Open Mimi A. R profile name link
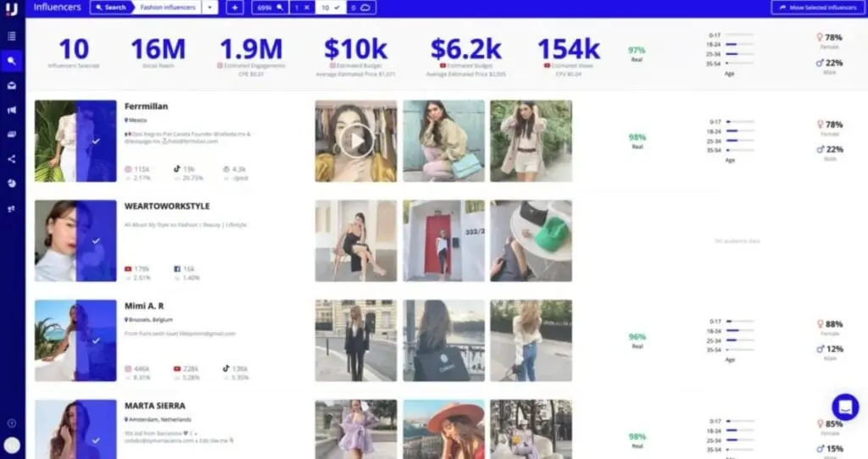The image size is (868, 459). (x=144, y=306)
